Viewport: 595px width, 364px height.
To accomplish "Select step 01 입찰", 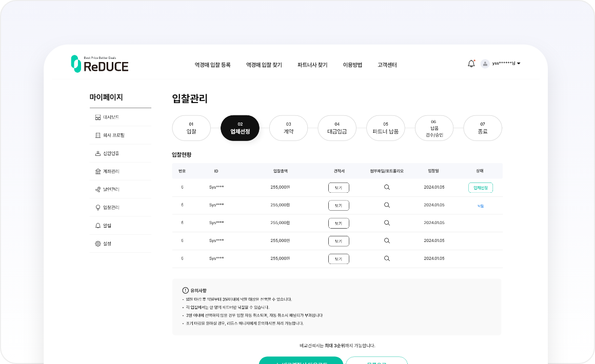I will point(191,128).
